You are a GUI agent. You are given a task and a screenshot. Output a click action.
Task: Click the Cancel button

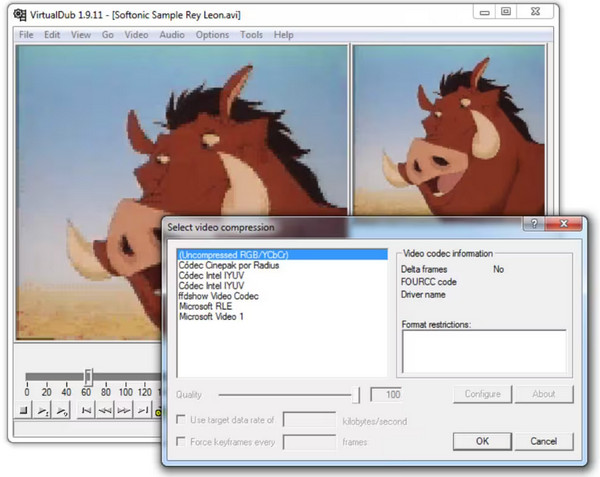click(544, 441)
